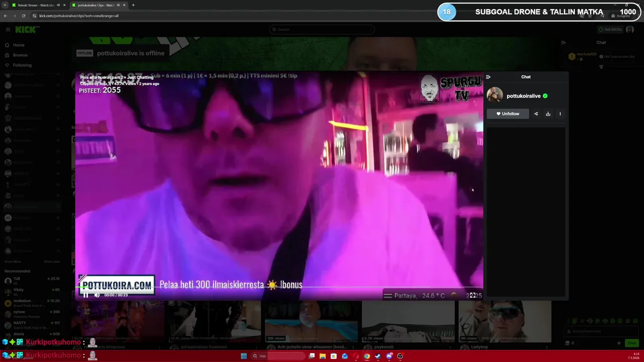The width and height of the screenshot is (644, 362).
Task: Open recommended channel sylvee
Action: [x=32, y=314]
